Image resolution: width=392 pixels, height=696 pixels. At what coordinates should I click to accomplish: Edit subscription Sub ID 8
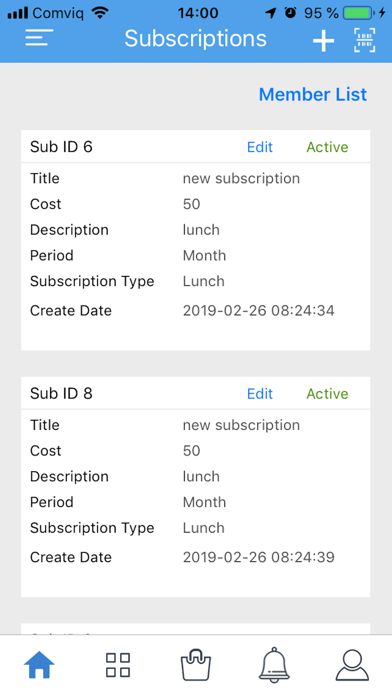[260, 394]
